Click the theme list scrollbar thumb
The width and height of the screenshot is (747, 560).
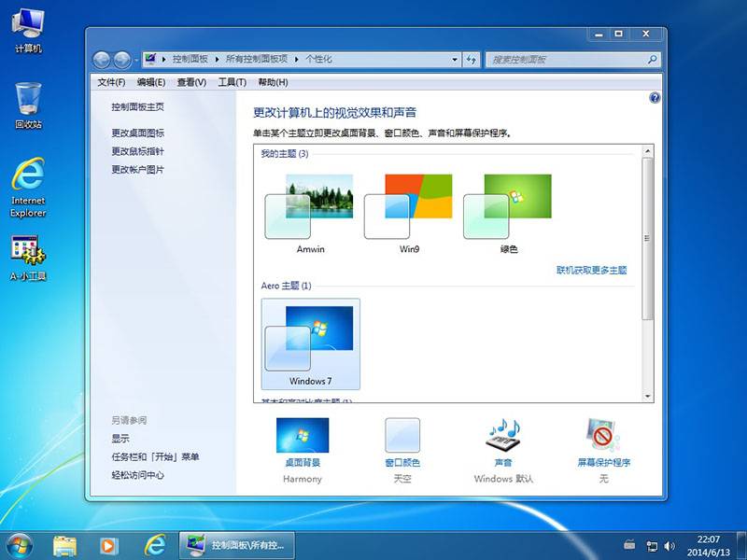pos(647,239)
